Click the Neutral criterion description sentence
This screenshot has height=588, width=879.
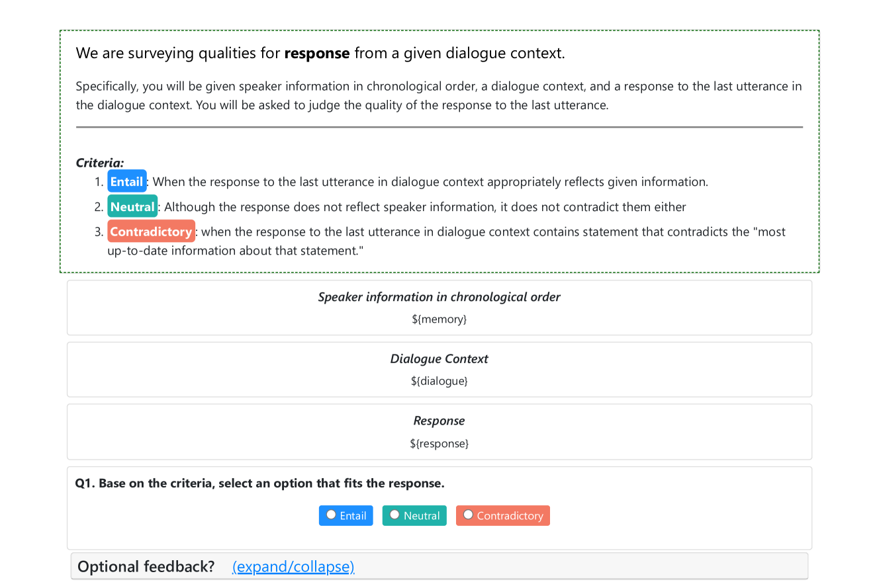tap(425, 207)
